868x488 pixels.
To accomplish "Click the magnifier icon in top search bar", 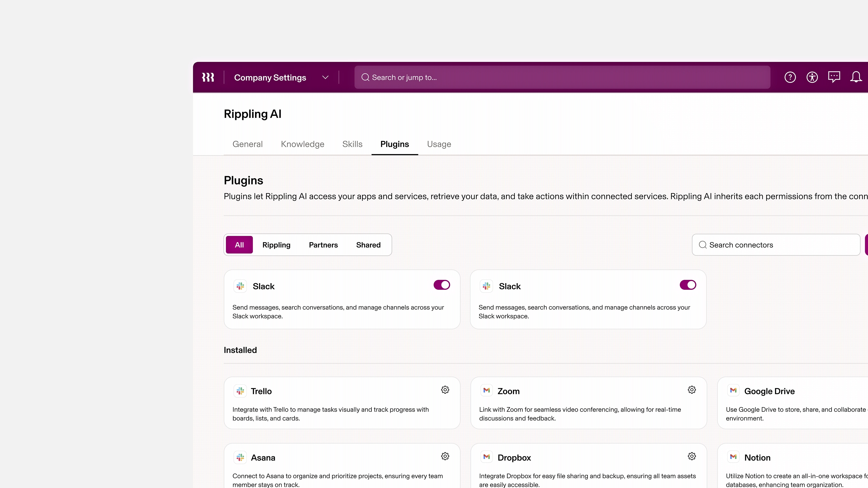I will [x=365, y=78].
